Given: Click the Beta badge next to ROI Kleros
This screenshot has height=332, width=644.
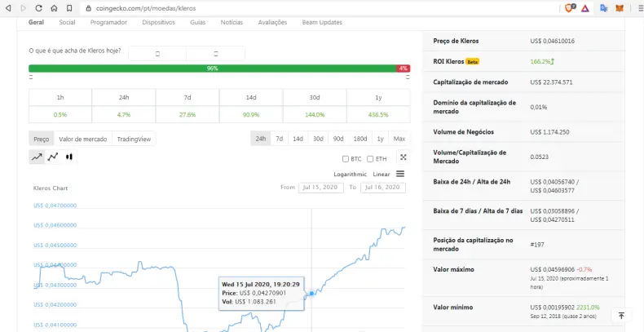Looking at the screenshot, I should [x=472, y=62].
